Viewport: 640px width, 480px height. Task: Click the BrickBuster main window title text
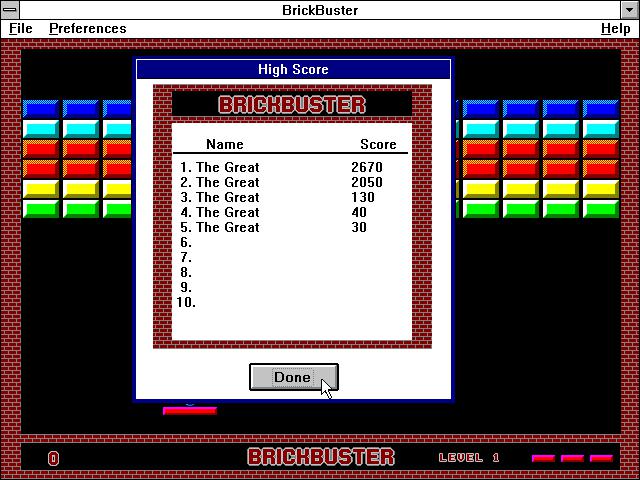320,10
